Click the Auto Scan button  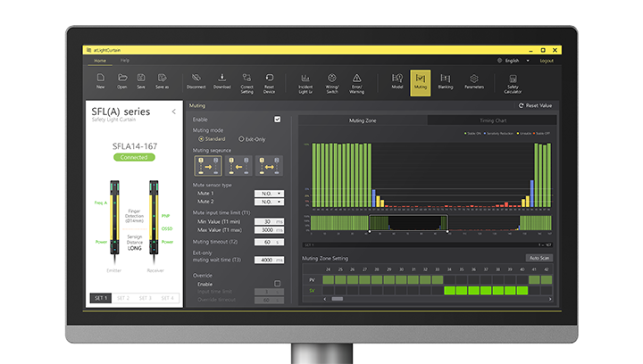click(x=539, y=258)
